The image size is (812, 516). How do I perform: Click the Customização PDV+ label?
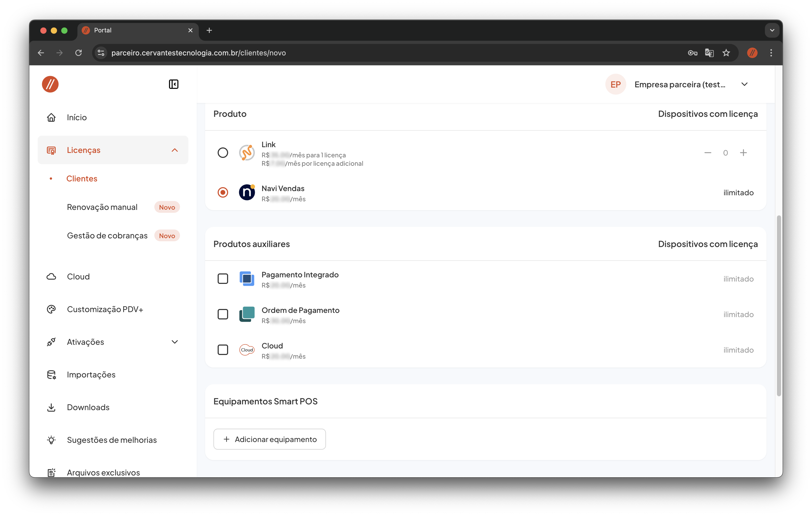[105, 309]
